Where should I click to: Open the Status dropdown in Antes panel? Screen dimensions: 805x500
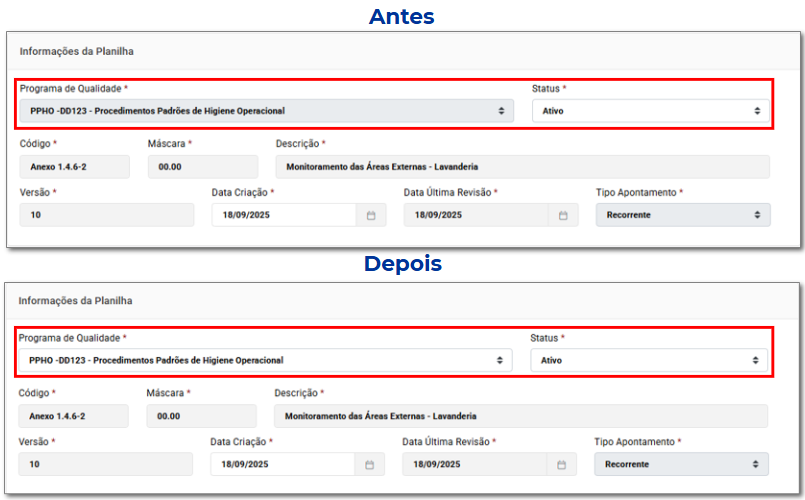pyautogui.click(x=650, y=111)
